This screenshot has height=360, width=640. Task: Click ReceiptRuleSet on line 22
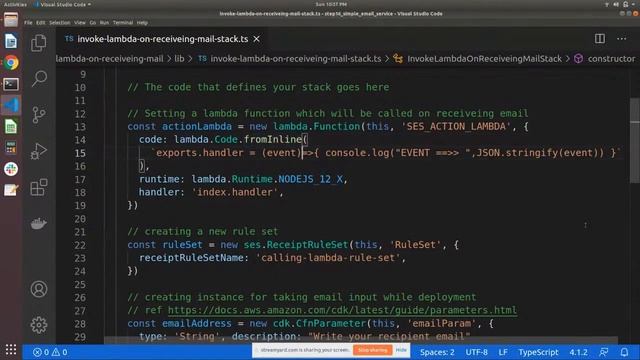307,245
